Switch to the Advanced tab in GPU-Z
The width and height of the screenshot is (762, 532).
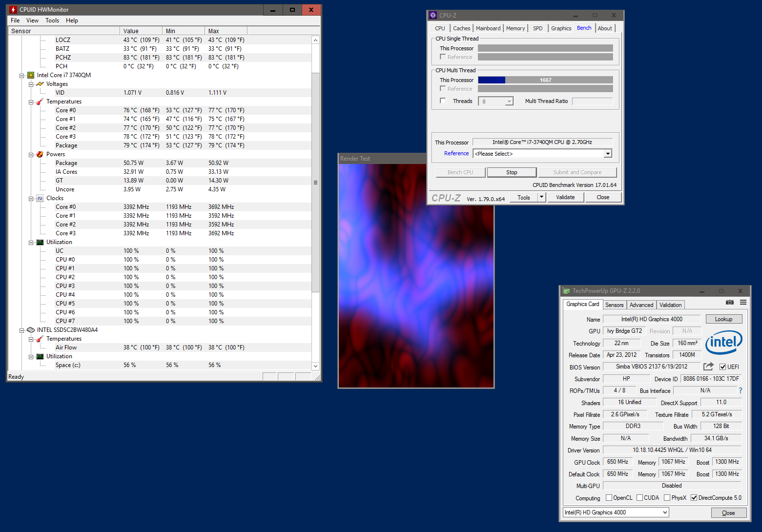[x=641, y=305]
